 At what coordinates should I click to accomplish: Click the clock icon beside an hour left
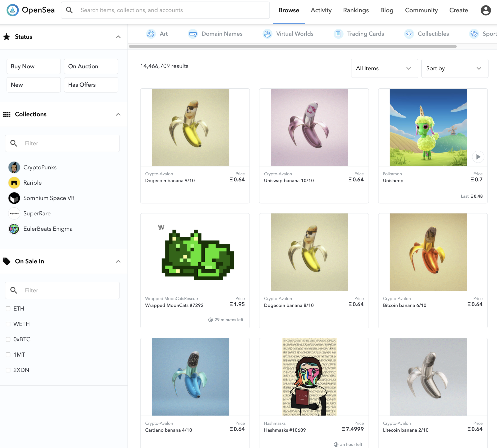[x=336, y=445]
